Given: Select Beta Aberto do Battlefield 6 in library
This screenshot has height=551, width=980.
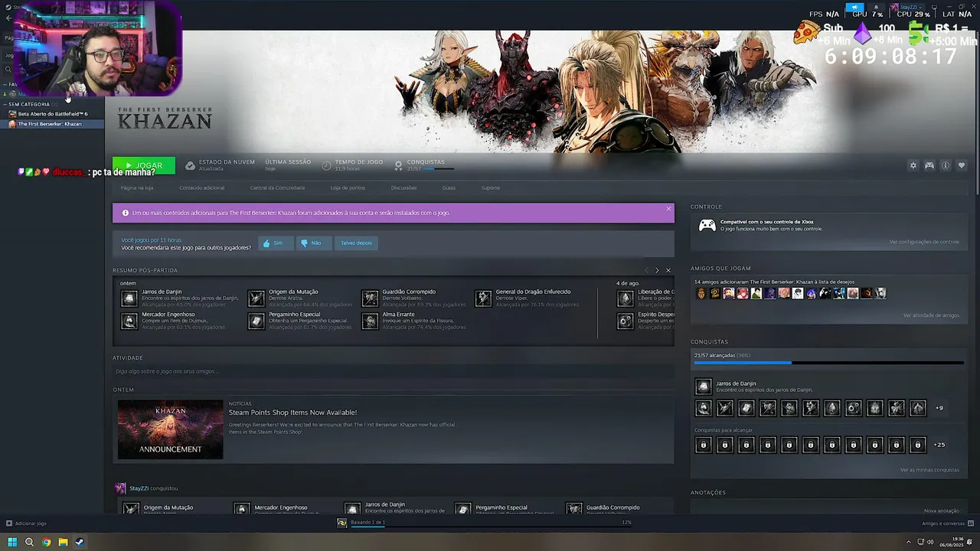Looking at the screenshot, I should click(x=53, y=114).
